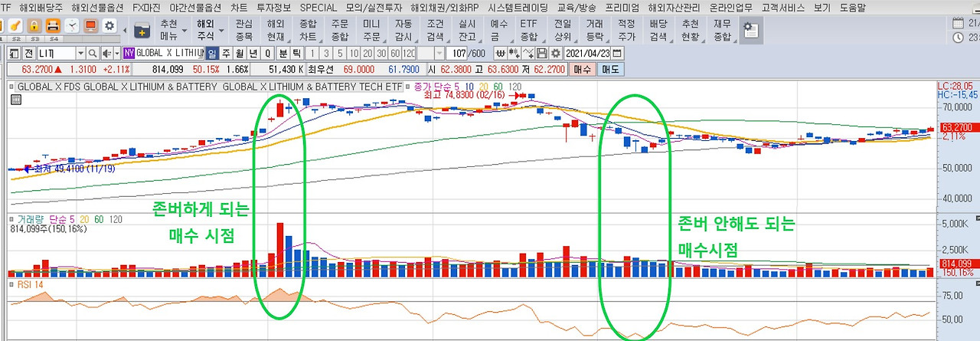Click the broom cleanup icon in top toolbar

15,25
